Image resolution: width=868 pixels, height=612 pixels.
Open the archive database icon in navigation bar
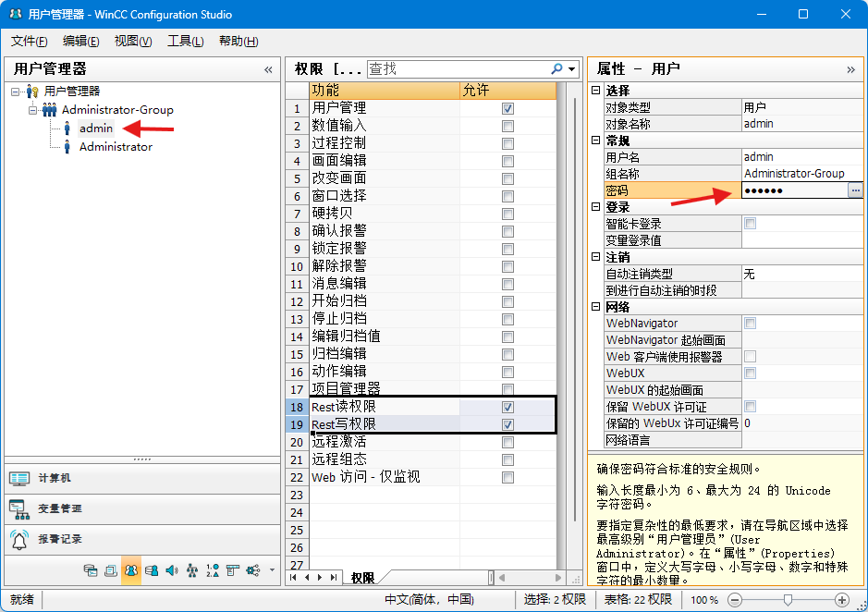pos(91,570)
